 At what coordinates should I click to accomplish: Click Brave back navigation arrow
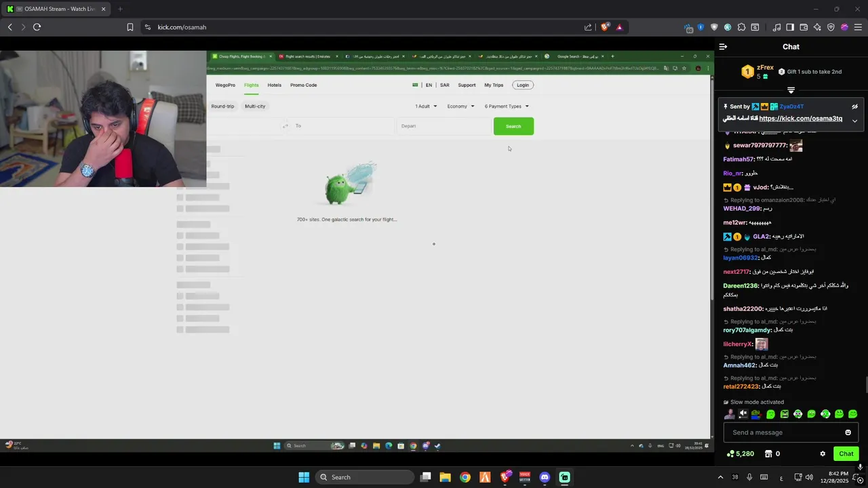pos(10,27)
